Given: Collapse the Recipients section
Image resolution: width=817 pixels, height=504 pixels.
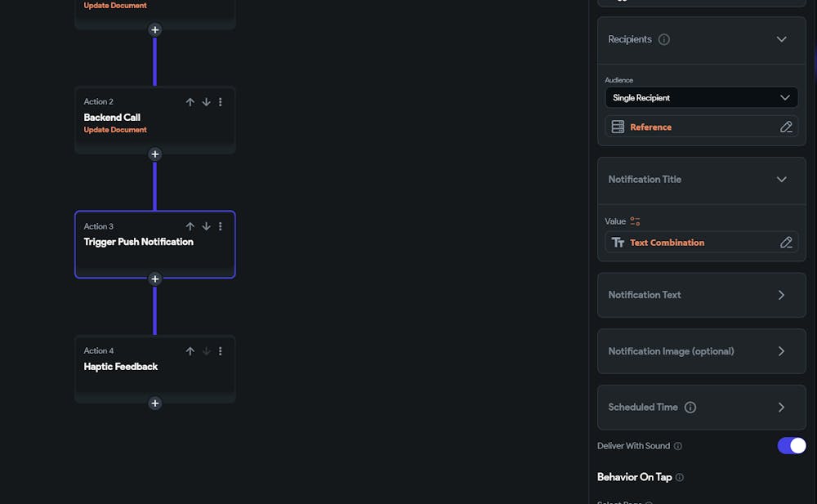Looking at the screenshot, I should (781, 39).
